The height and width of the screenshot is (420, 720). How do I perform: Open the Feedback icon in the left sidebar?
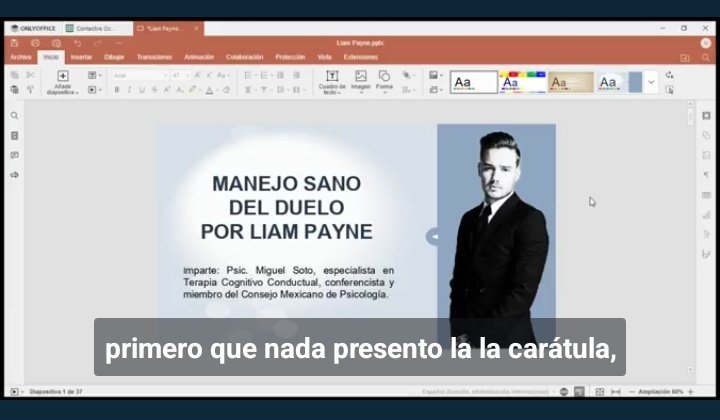(x=15, y=175)
